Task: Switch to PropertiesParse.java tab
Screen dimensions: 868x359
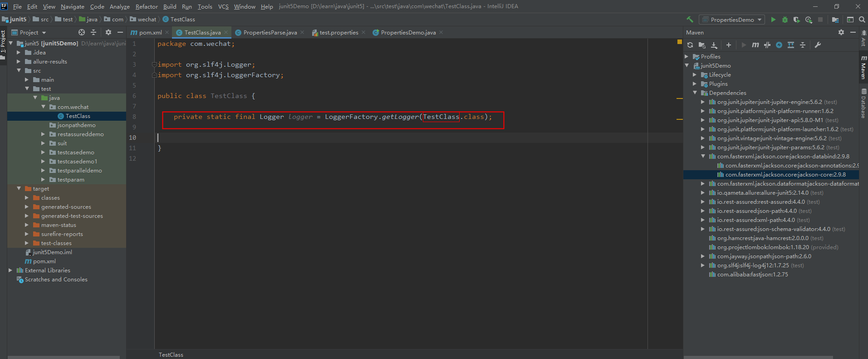Action: click(x=270, y=32)
